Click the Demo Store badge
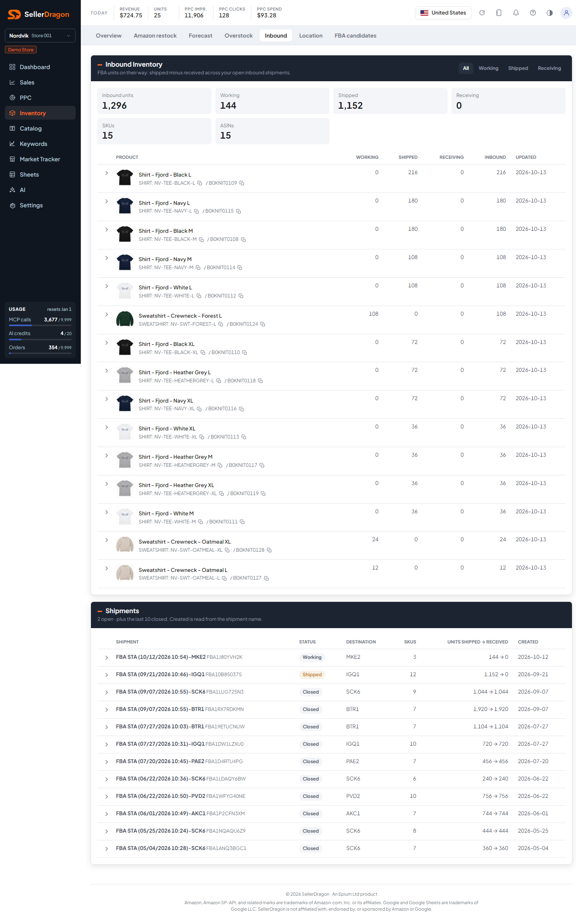This screenshot has width=576, height=924. (21, 50)
